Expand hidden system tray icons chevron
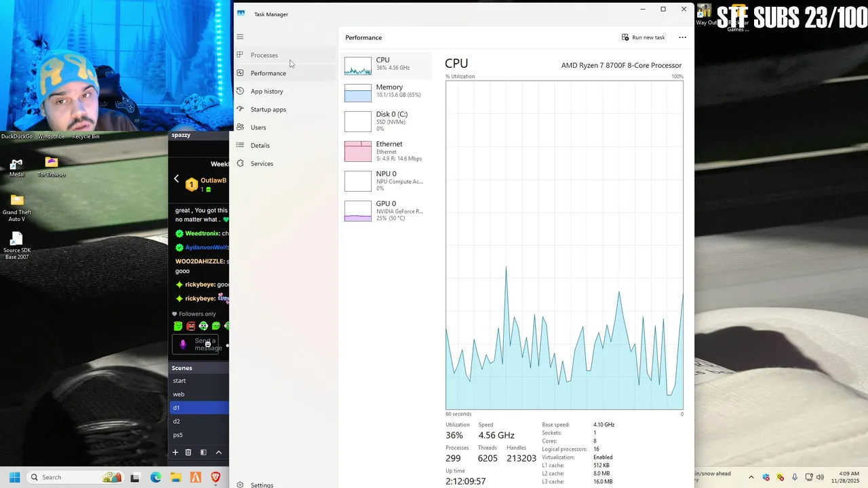This screenshot has height=488, width=868. (x=751, y=477)
